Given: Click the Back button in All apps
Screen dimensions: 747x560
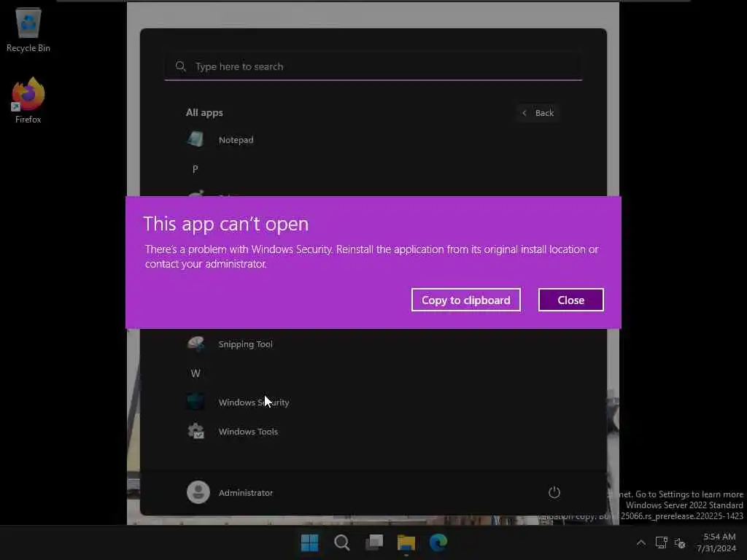Looking at the screenshot, I should coord(538,113).
